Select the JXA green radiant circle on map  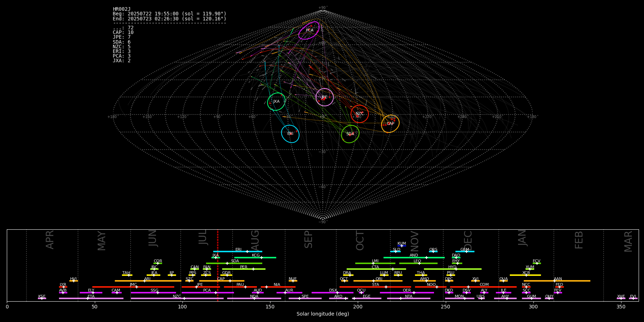click(x=276, y=102)
